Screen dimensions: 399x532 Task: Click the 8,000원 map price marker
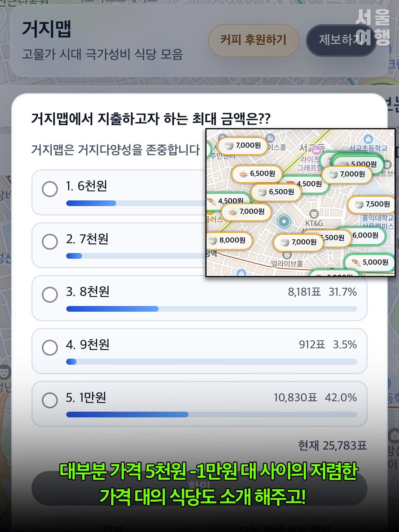click(229, 241)
